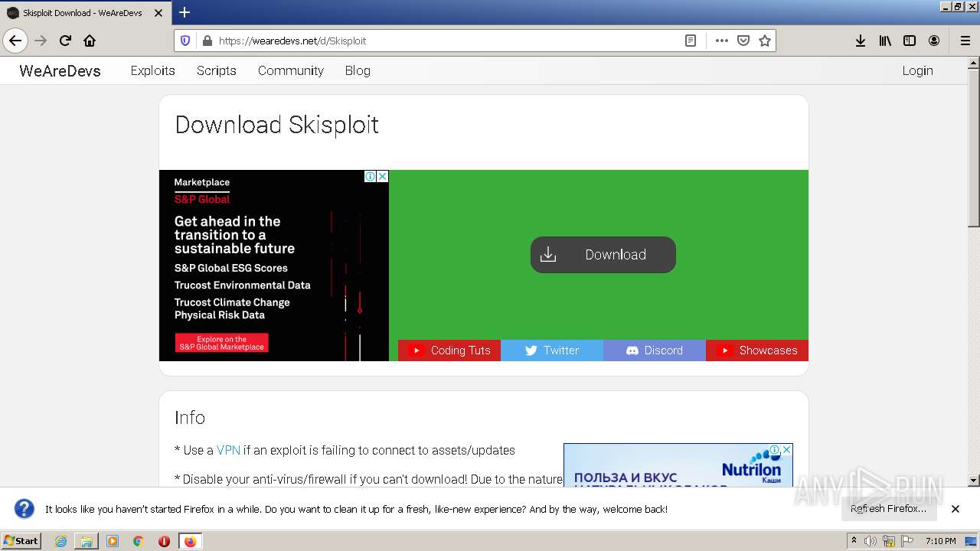Image resolution: width=980 pixels, height=551 pixels.
Task: Open Action Center flag icon
Action: [906, 541]
